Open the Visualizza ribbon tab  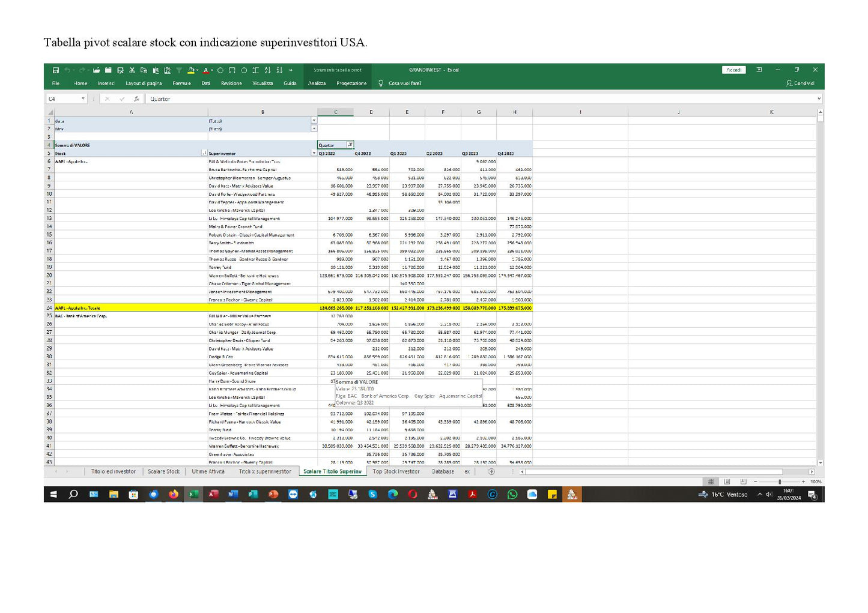click(263, 83)
